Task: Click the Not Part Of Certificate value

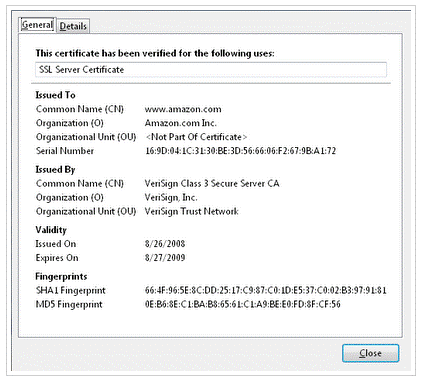Action: tap(196, 137)
